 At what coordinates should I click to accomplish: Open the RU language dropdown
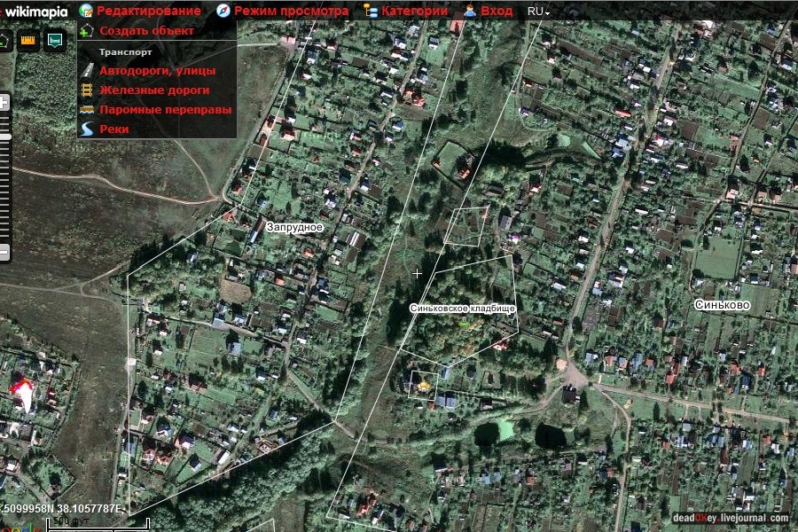pos(538,12)
